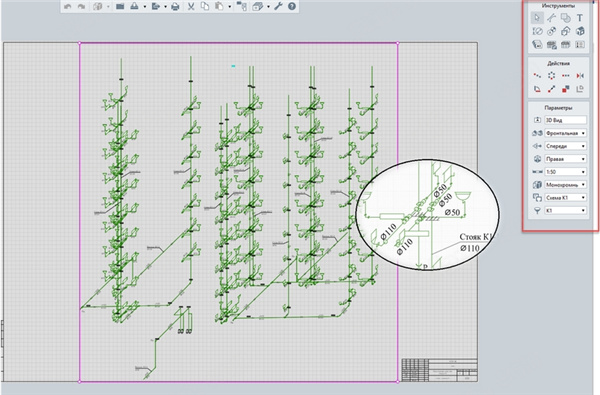Click the printer icon

[175, 7]
